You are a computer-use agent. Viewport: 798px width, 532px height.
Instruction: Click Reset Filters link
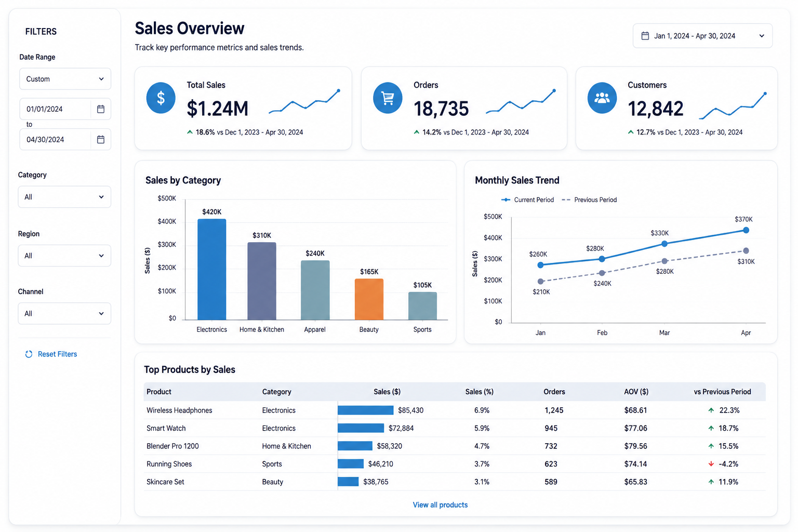pyautogui.click(x=57, y=354)
